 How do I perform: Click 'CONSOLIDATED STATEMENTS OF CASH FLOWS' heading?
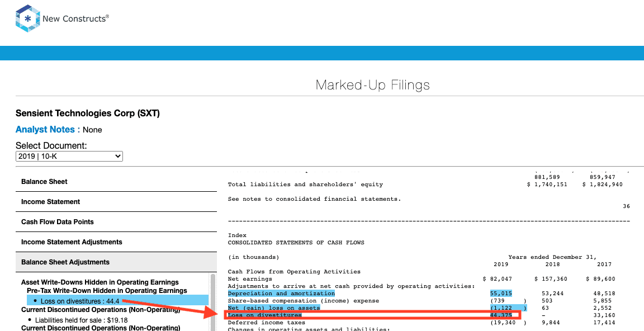pos(296,242)
